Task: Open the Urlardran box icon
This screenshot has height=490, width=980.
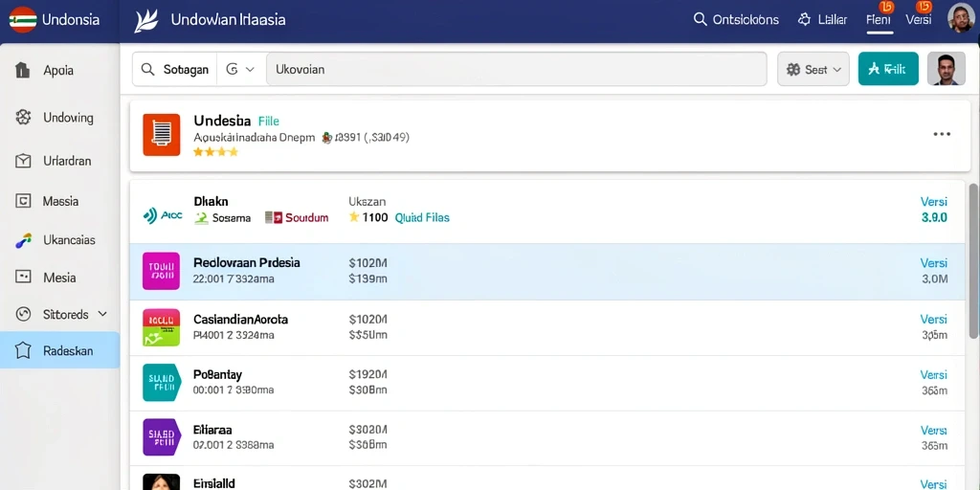Action: [23, 161]
